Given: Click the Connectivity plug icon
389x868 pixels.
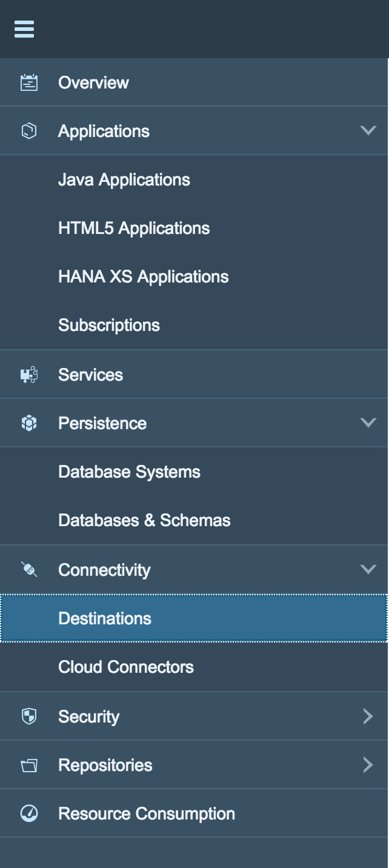Looking at the screenshot, I should pos(29,570).
